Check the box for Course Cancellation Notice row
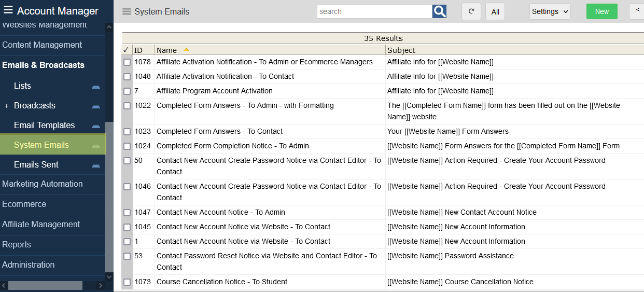 (127, 282)
